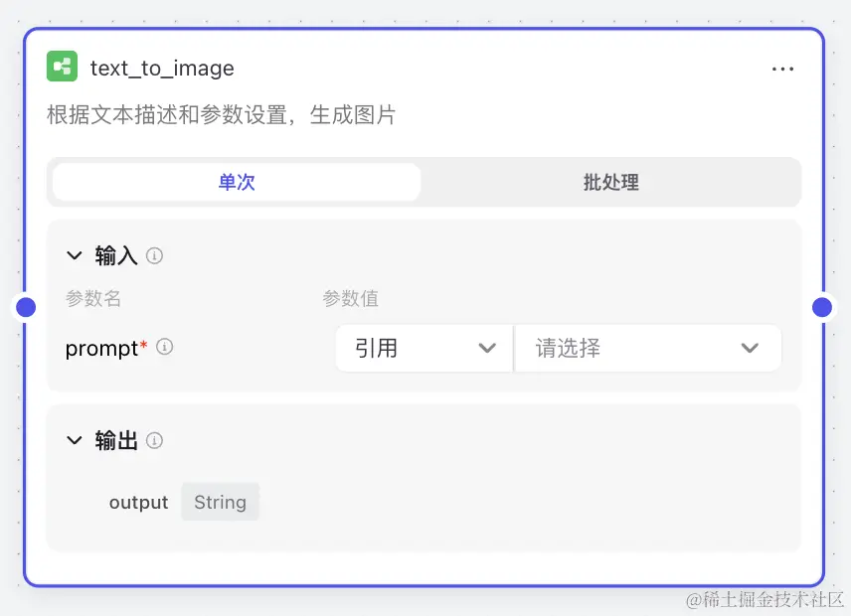This screenshot has height=616, width=851.
Task: Open the 请选择 value dropdown
Action: click(648, 348)
